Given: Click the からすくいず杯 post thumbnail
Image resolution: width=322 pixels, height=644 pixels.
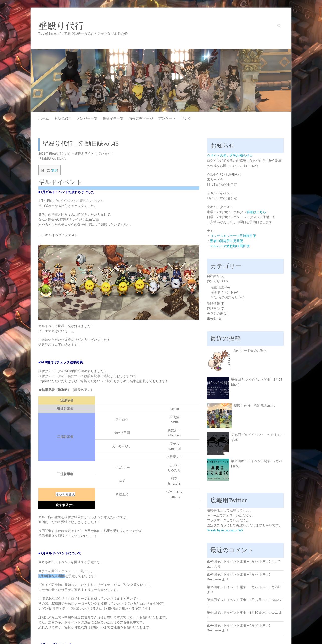Looking at the screenshot, I should click(218, 443).
